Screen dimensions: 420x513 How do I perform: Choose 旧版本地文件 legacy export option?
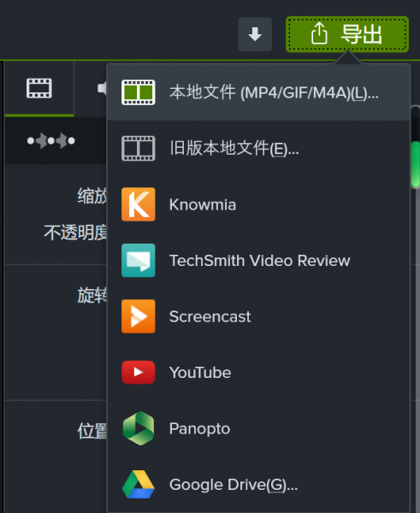(258, 149)
